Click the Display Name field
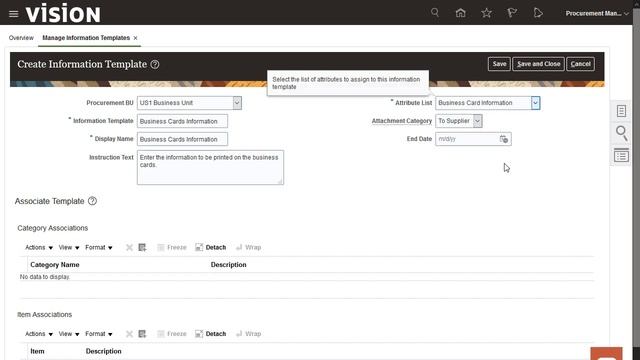The width and height of the screenshot is (640, 360). click(182, 139)
